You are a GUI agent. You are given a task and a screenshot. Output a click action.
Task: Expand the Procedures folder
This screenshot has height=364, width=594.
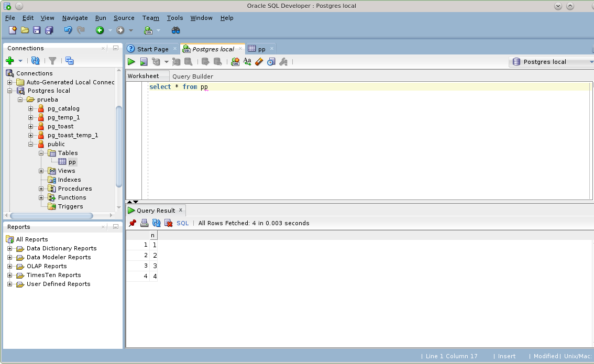pyautogui.click(x=41, y=189)
